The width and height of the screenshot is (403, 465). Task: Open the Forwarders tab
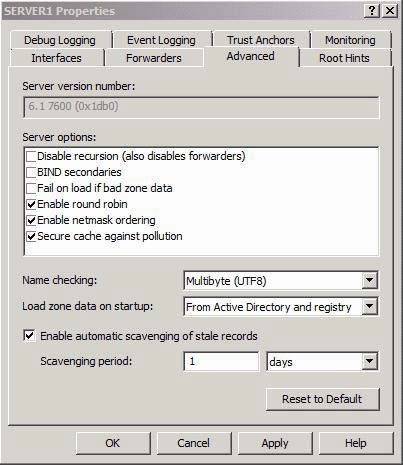pos(154,58)
